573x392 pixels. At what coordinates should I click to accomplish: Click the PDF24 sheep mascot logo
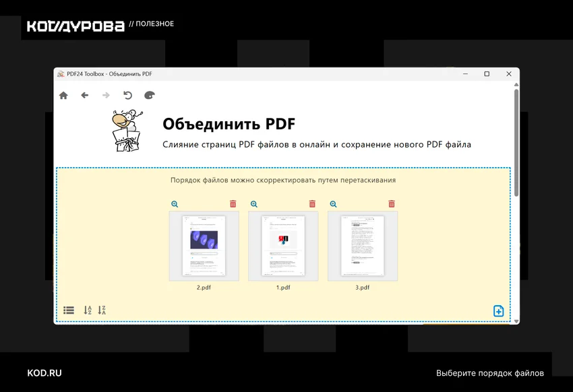[127, 131]
